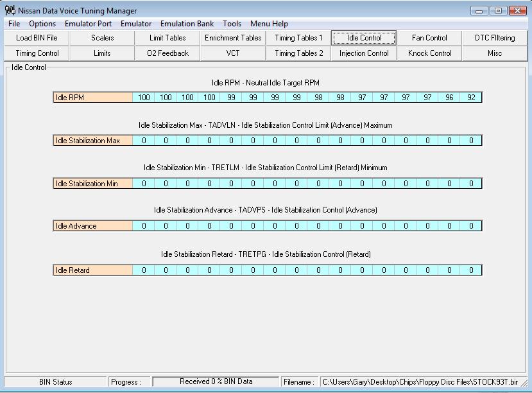
Task: Click the last Idle RPM cell showing 92
Action: (471, 98)
